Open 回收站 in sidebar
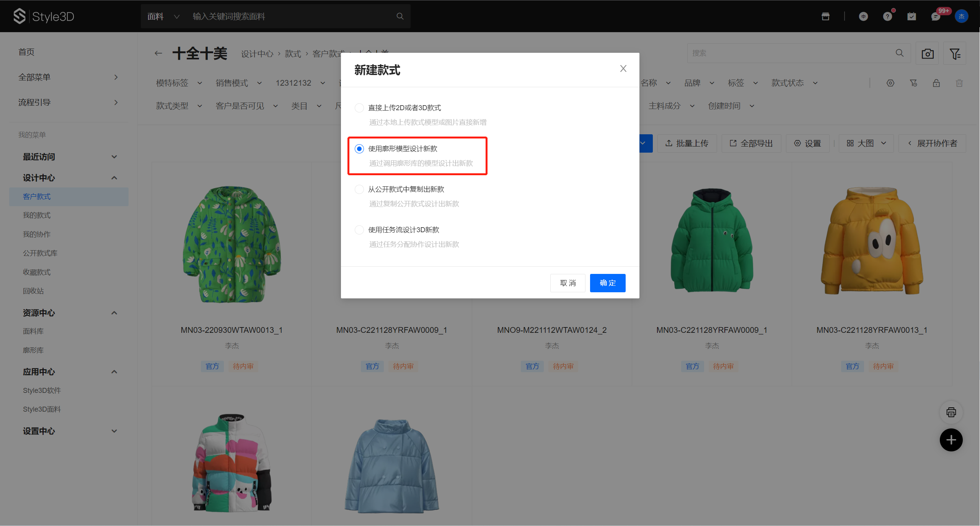Screen dimensions: 980x526 pyautogui.click(x=33, y=291)
